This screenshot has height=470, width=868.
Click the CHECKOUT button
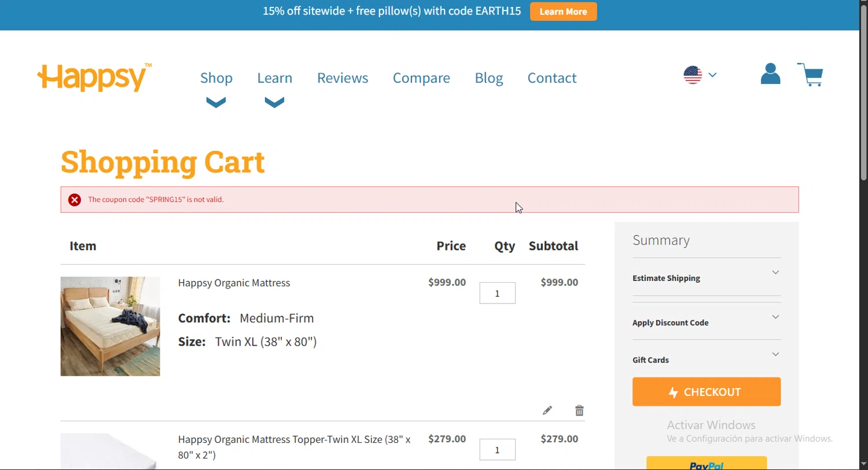[x=707, y=392]
